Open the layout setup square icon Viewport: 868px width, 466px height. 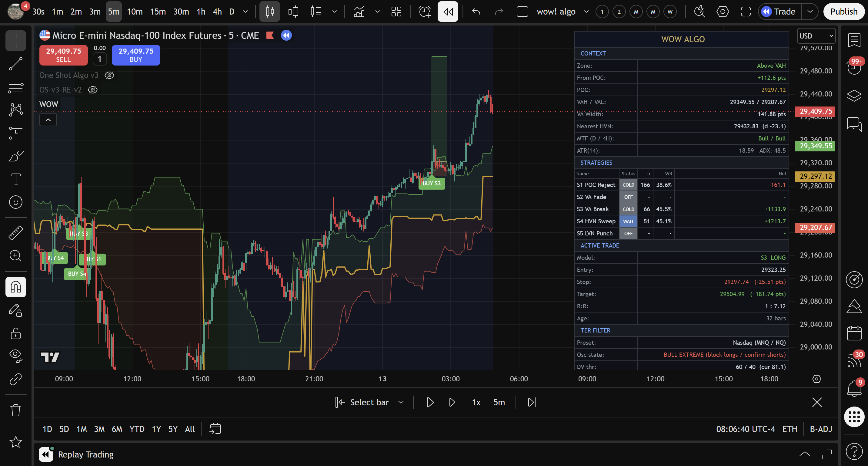pyautogui.click(x=522, y=12)
